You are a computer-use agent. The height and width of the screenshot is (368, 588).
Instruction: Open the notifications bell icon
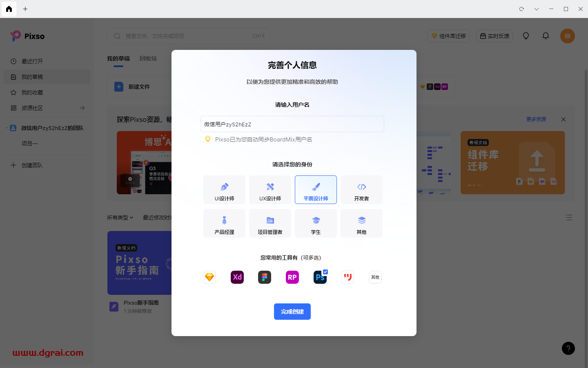tap(546, 36)
